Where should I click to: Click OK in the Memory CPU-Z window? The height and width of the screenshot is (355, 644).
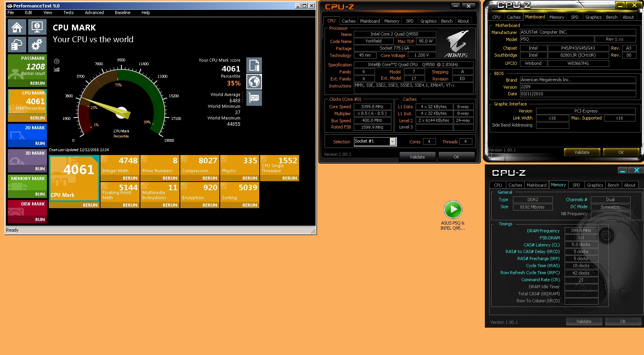(x=623, y=321)
